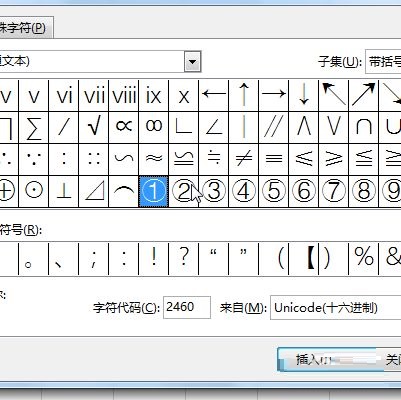Select the circled number ③
The width and height of the screenshot is (401, 400).
click(x=214, y=191)
